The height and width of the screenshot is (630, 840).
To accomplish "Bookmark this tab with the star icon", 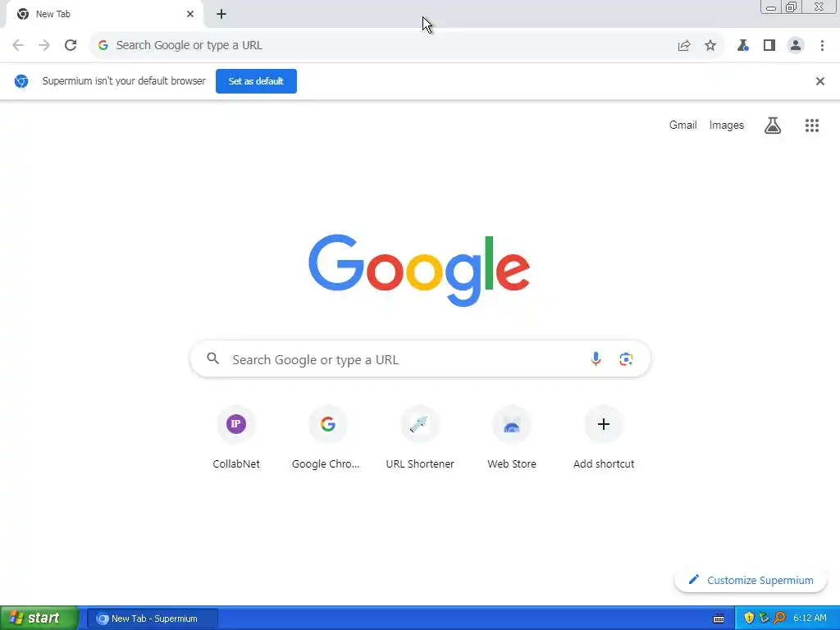I will click(x=710, y=46).
